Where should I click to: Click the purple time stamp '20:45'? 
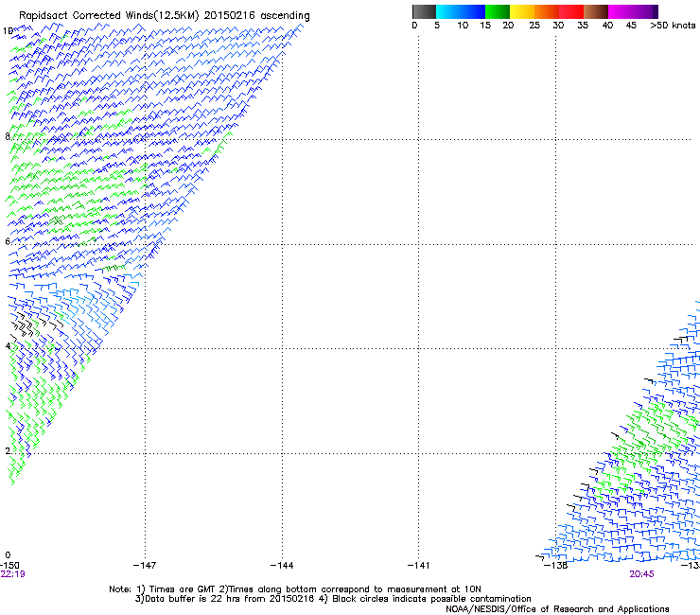click(641, 574)
